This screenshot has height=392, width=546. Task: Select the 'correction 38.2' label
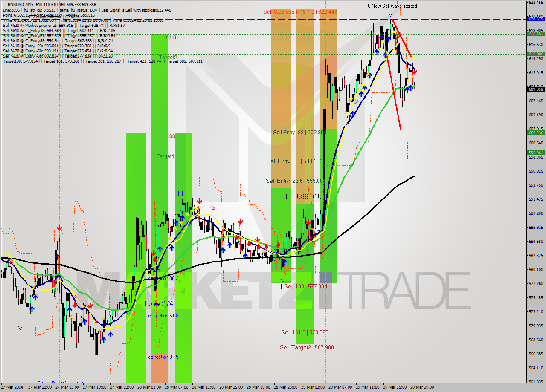click(163, 278)
